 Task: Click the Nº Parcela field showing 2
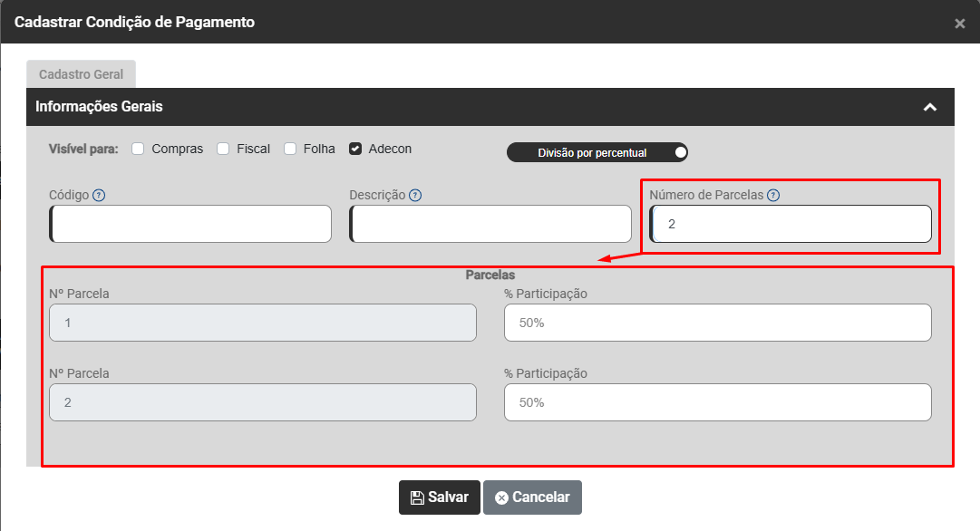[263, 402]
